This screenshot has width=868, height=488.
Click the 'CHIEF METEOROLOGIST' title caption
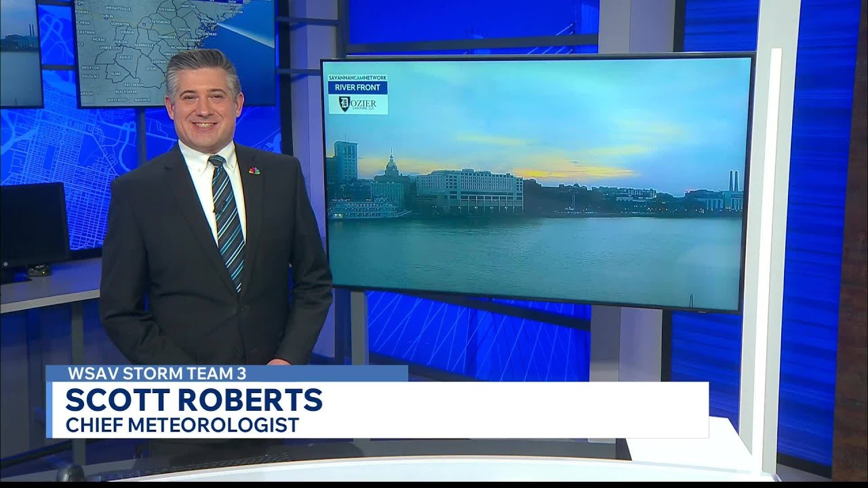pos(182,425)
